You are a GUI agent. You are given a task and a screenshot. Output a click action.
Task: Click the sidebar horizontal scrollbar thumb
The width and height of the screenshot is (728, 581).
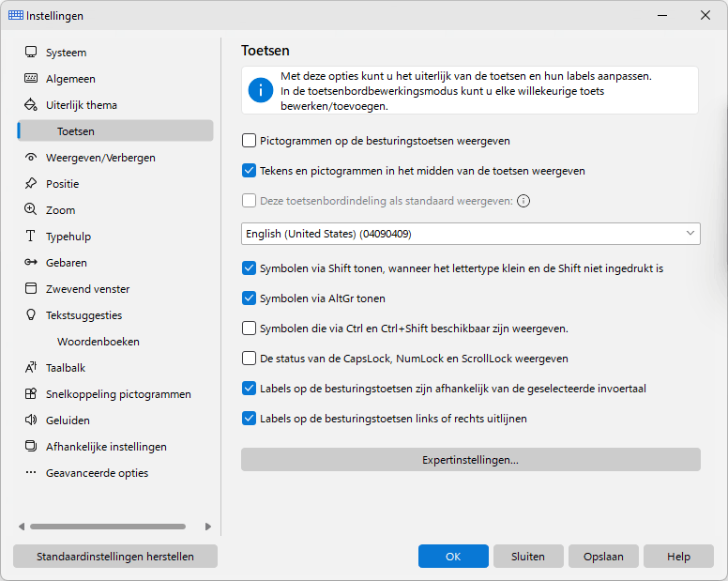[108, 527]
